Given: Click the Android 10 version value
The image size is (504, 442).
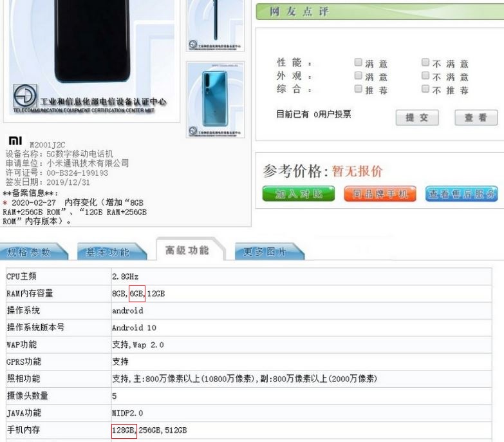Looking at the screenshot, I should click(134, 328).
